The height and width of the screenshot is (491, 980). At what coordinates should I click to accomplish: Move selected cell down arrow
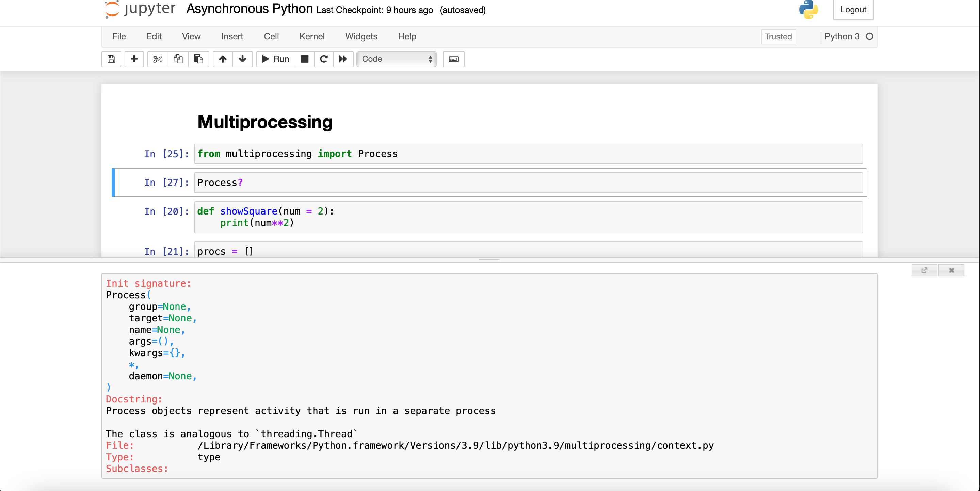pos(242,59)
